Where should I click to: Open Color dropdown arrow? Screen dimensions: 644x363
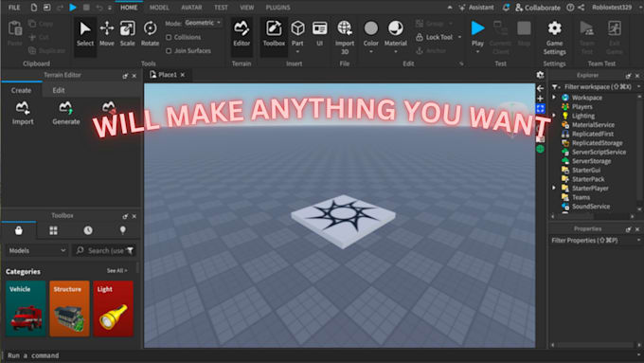click(x=371, y=52)
